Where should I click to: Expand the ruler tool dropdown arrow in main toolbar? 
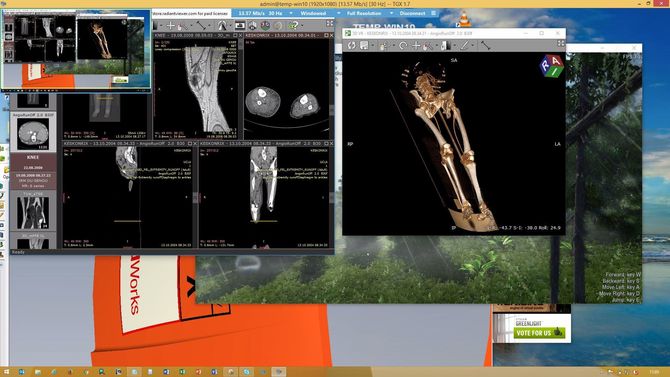click(210, 26)
